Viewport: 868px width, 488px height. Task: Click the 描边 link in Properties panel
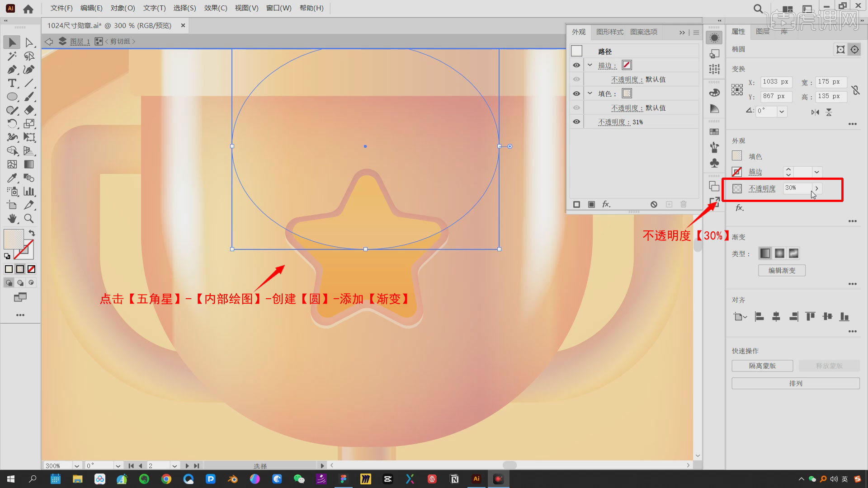(755, 172)
